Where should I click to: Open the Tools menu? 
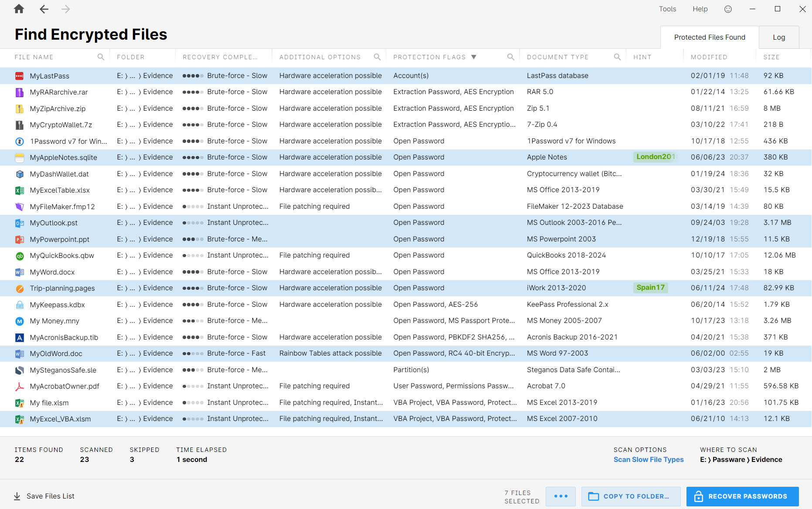tap(667, 9)
